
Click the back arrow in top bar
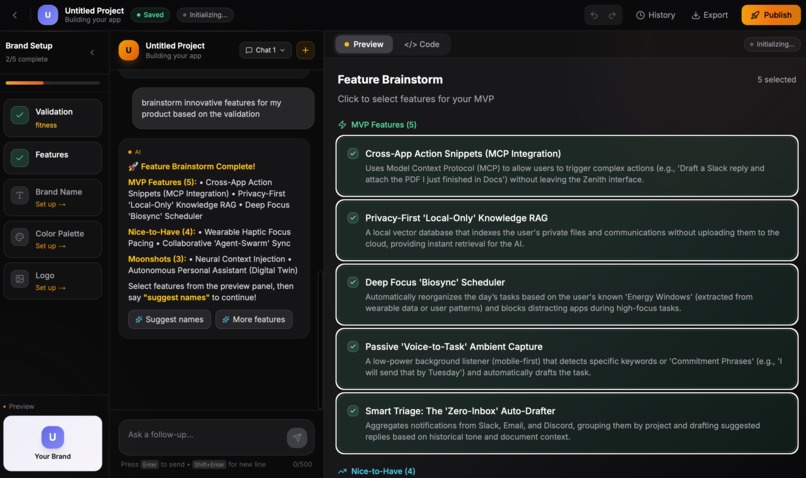[x=15, y=15]
